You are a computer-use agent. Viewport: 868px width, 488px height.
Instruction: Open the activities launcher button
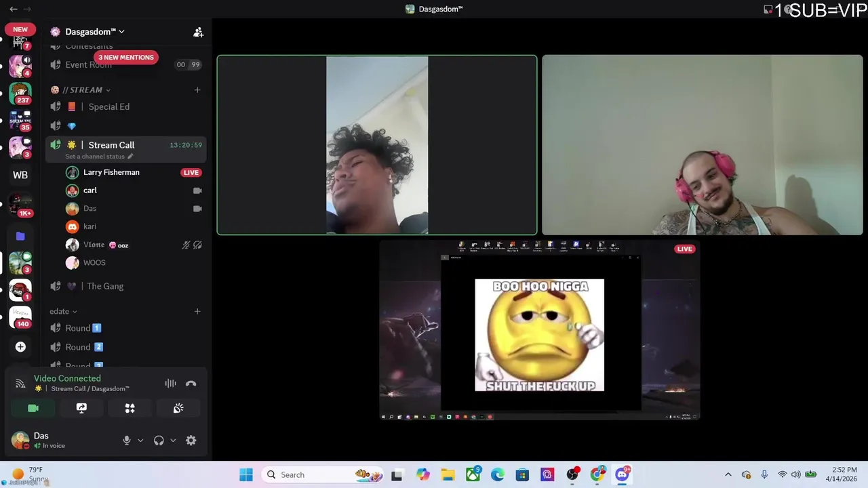click(x=130, y=408)
